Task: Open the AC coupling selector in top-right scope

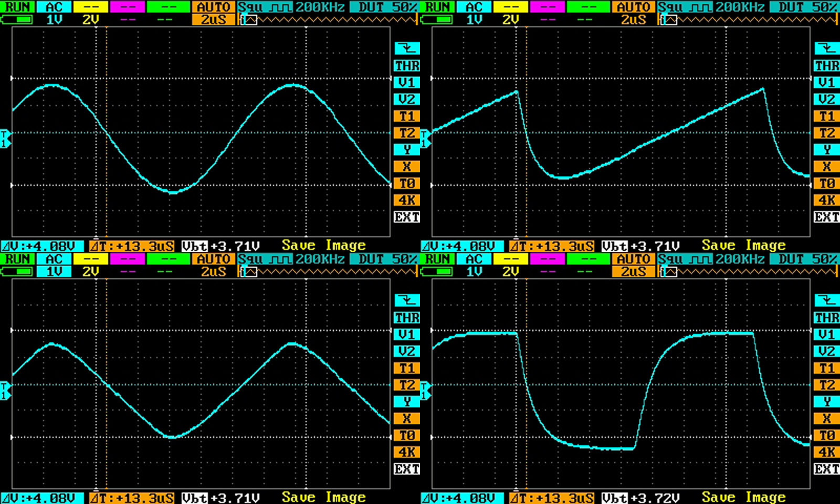Action: tap(474, 7)
